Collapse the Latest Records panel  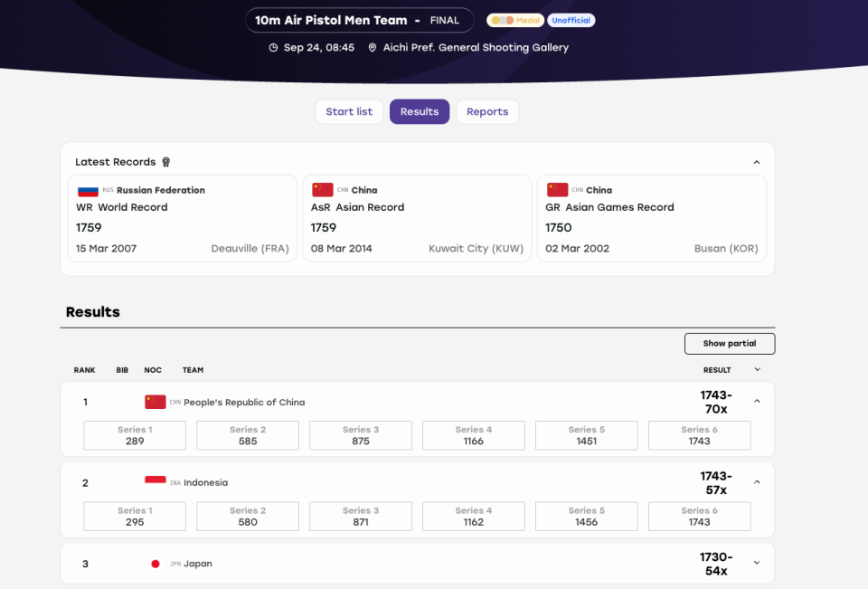pyautogui.click(x=757, y=162)
